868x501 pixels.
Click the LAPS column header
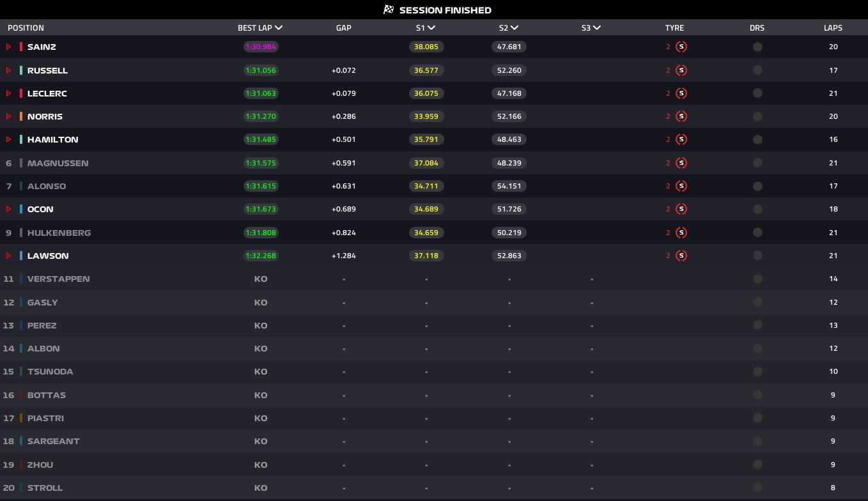(x=833, y=28)
